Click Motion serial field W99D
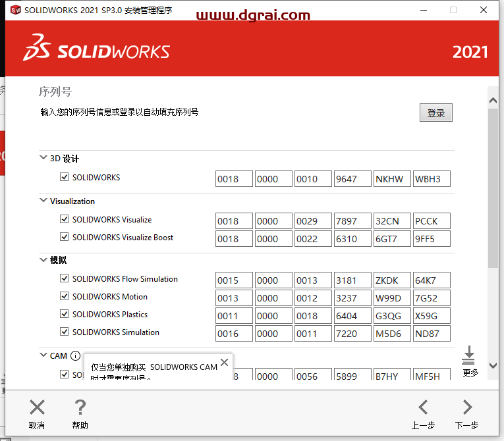This screenshot has height=441, width=504. pos(392,298)
